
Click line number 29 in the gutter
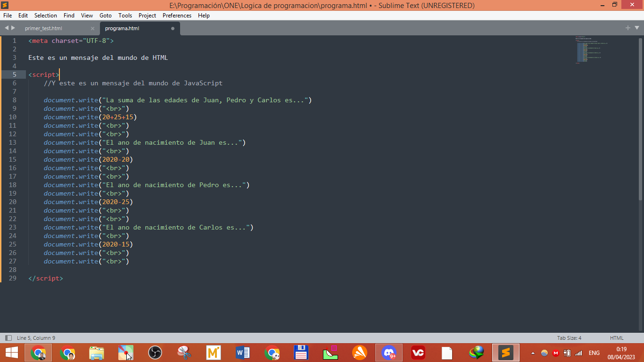[x=12, y=278]
